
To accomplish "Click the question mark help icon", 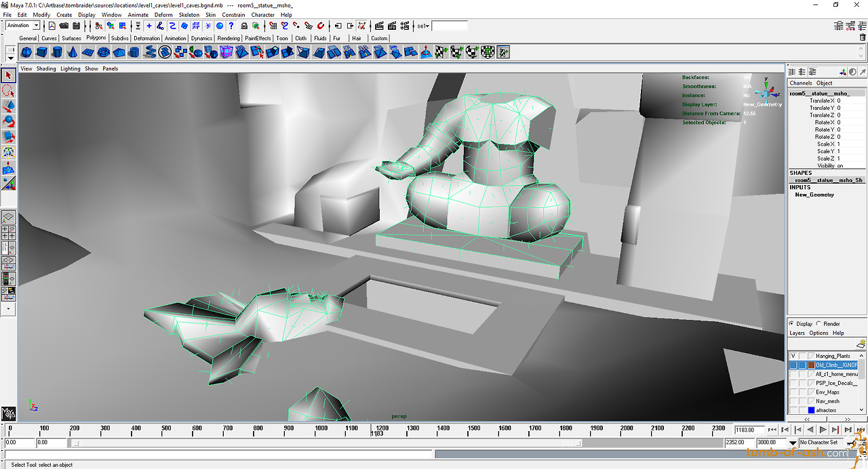I will (231, 26).
